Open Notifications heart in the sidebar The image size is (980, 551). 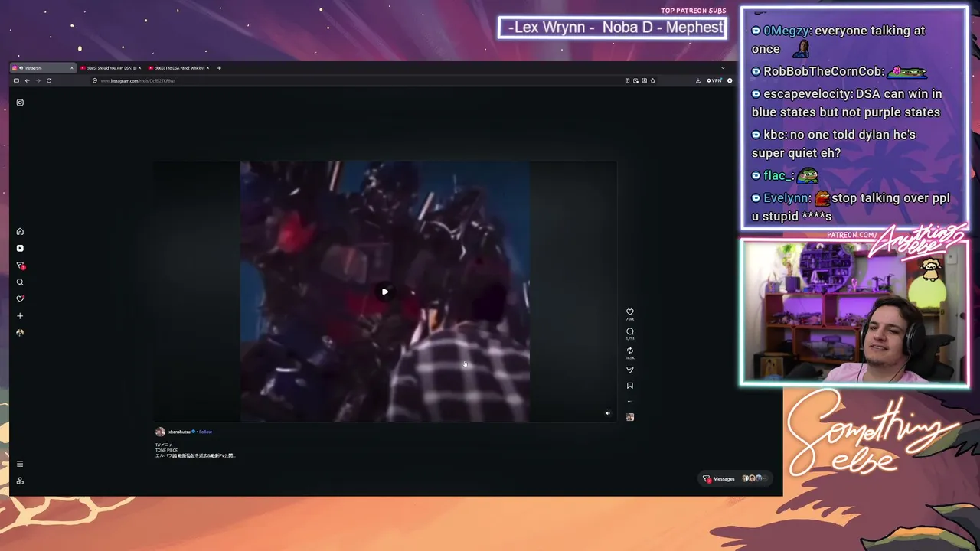20,298
